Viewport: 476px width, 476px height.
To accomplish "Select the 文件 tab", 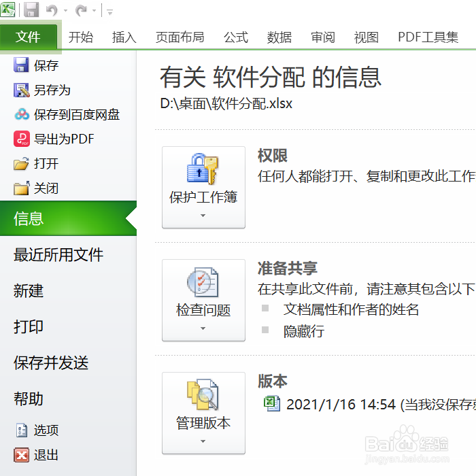I will pos(29,37).
